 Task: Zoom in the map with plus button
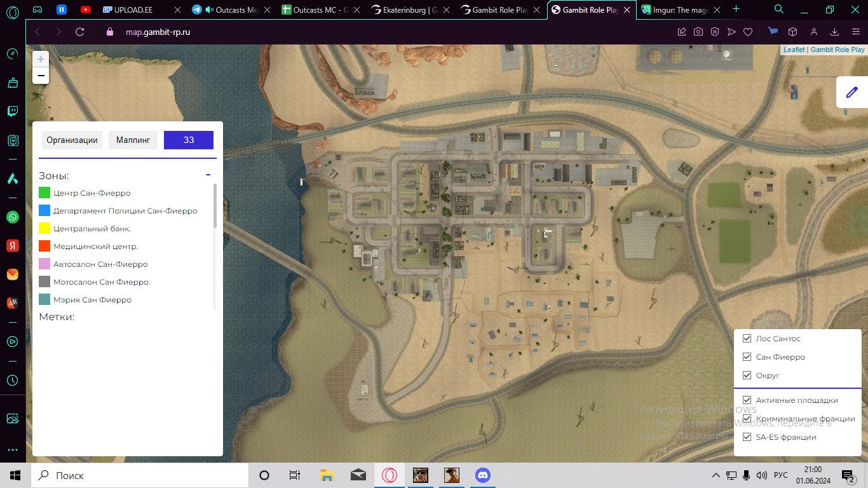click(41, 59)
